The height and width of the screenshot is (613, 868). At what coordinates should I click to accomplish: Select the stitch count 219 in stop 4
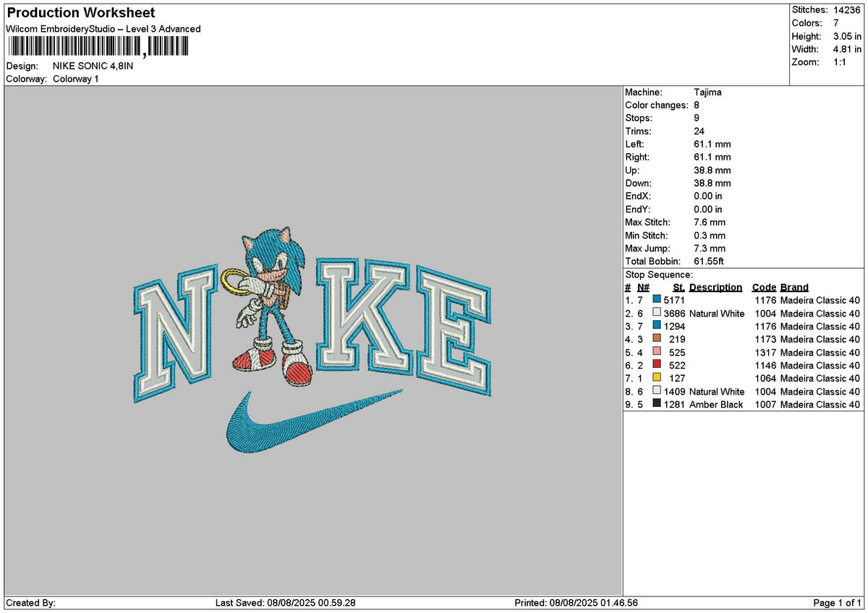(x=677, y=339)
